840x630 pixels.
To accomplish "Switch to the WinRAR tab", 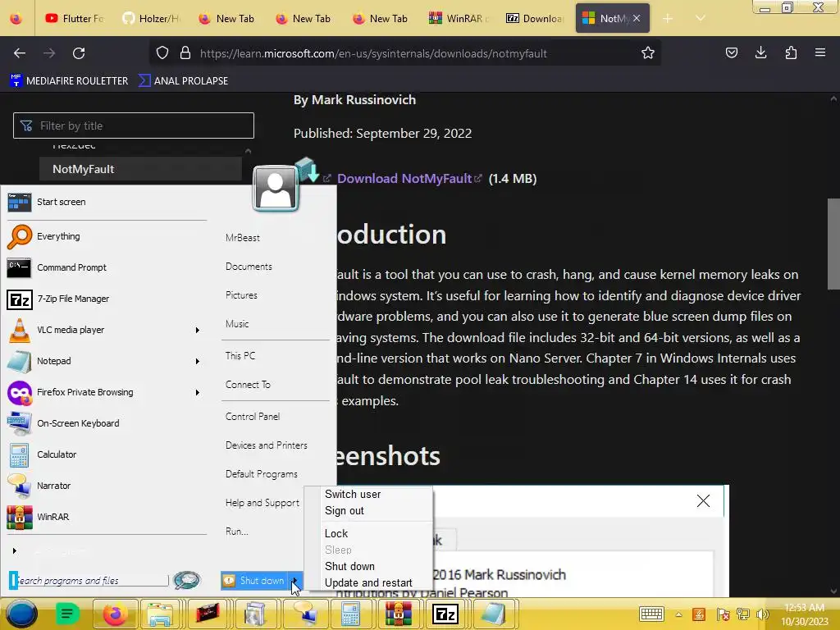I will [459, 18].
